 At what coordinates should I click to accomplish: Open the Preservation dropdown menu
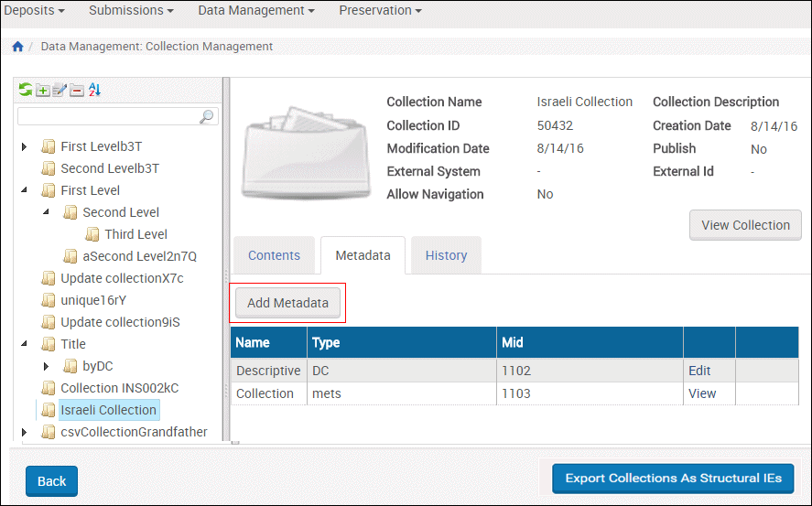pyautogui.click(x=380, y=11)
